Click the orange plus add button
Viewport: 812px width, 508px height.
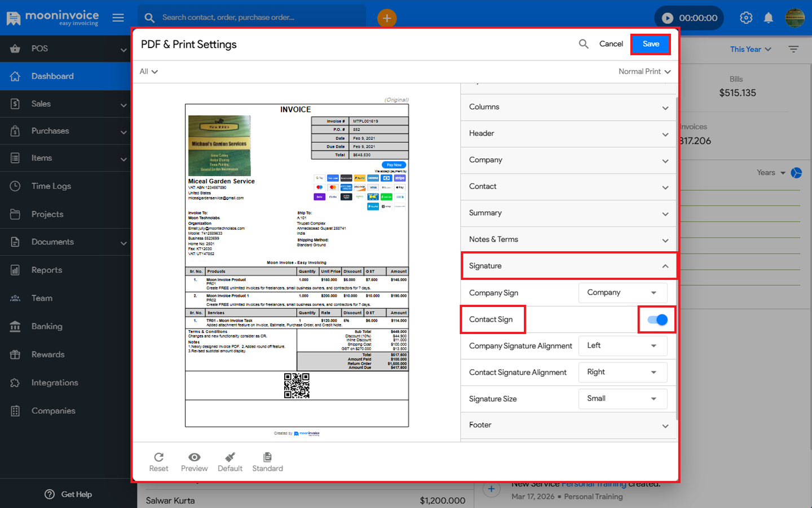tap(387, 18)
